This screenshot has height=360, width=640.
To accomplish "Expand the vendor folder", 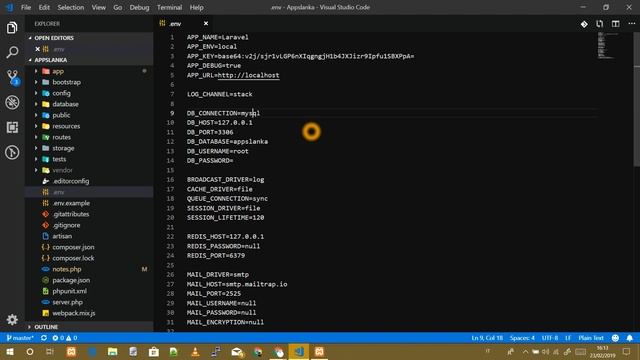I will 89,170.
